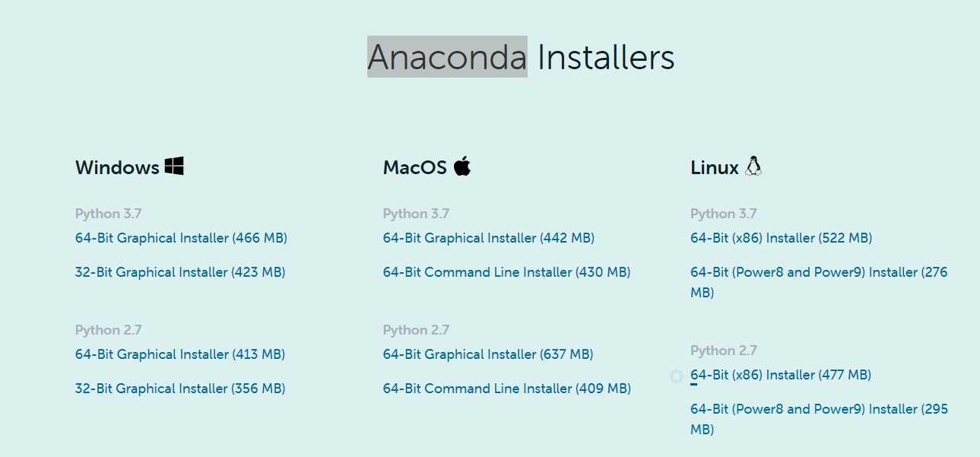Download Linux Python 2.7 Power8 and Power9 Installer
Viewport: 980px width, 457px height.
(819, 419)
